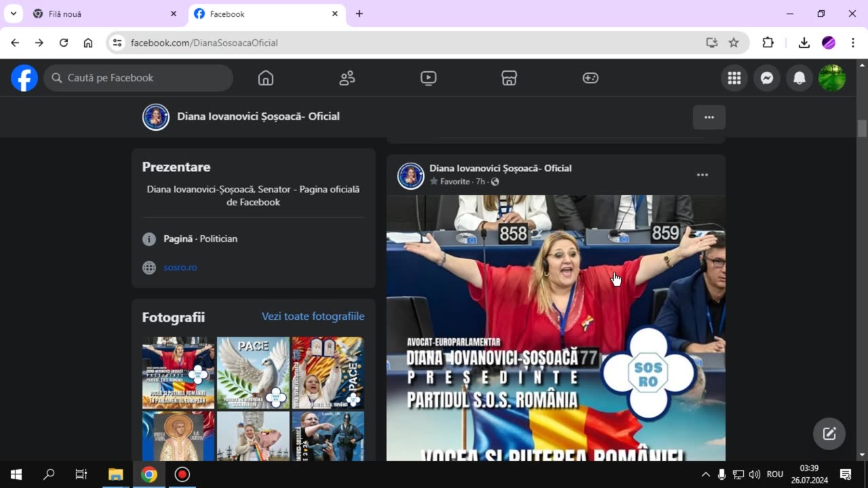Open the Windows Start button
The width and height of the screenshot is (868, 488).
[x=16, y=474]
